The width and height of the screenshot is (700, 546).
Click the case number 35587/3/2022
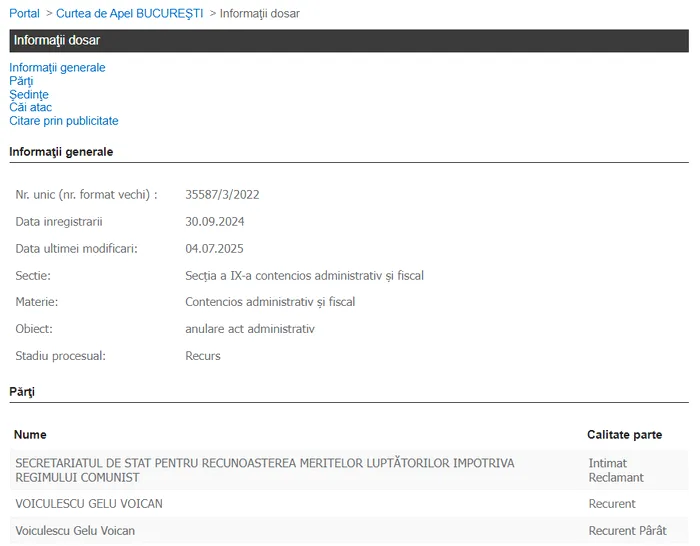tap(222, 194)
